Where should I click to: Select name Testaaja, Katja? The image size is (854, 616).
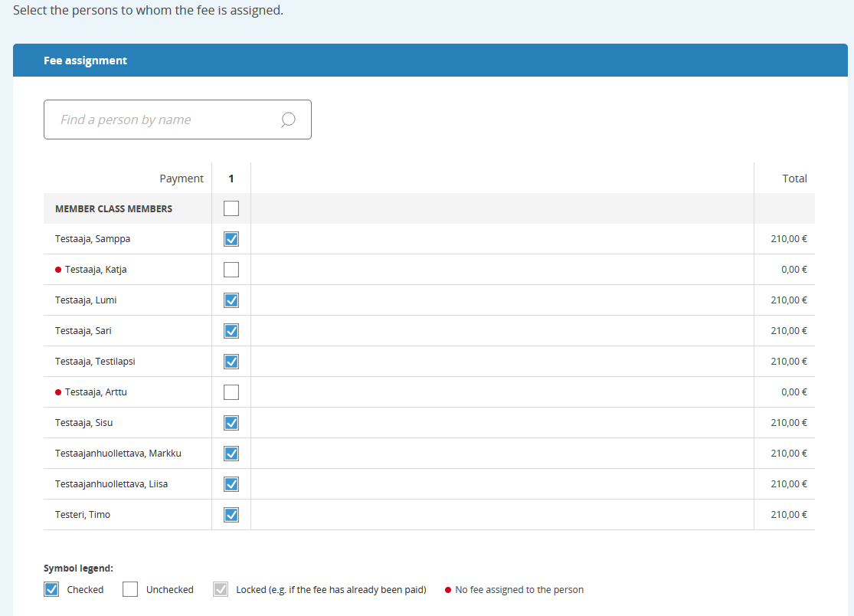click(96, 269)
